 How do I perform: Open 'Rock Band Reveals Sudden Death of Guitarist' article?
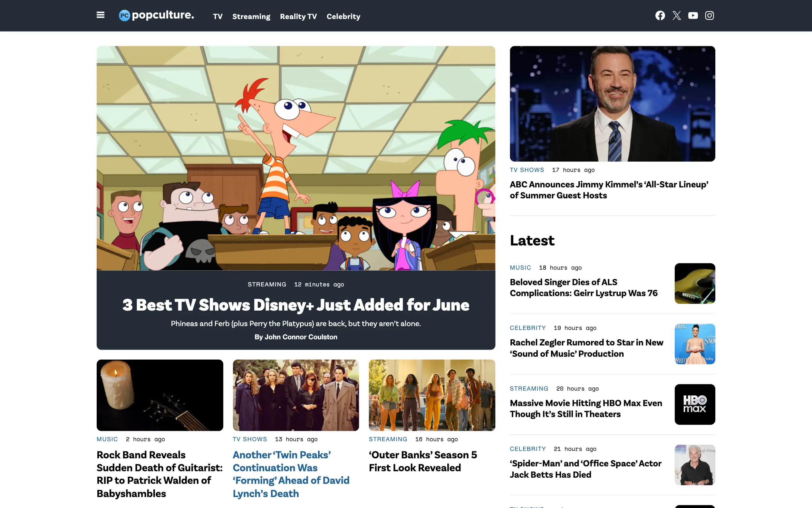click(160, 474)
